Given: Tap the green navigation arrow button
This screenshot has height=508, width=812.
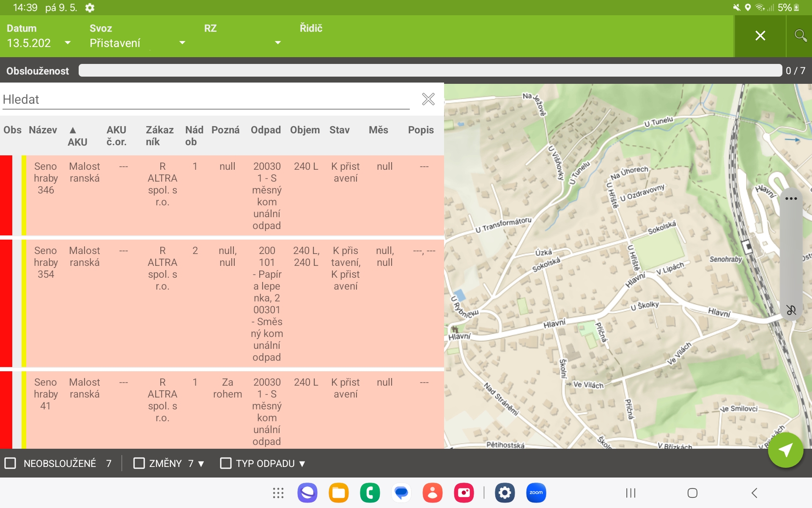Looking at the screenshot, I should [785, 450].
